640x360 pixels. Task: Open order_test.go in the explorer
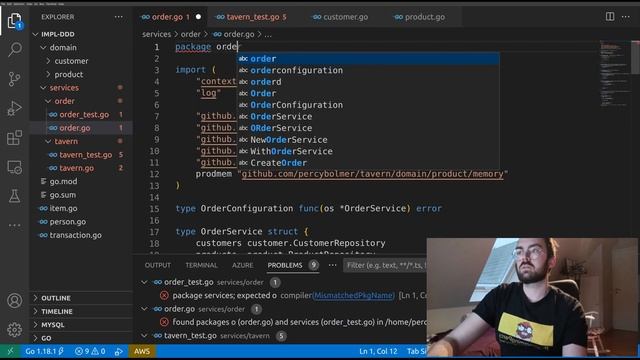click(x=84, y=115)
